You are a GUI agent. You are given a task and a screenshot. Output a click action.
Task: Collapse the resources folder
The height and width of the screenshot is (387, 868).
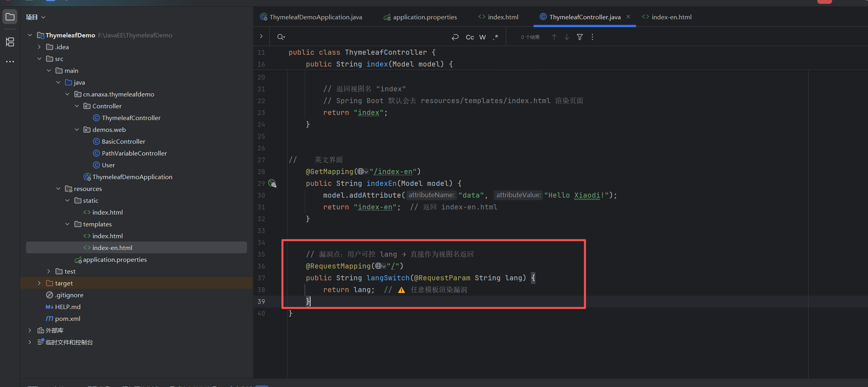click(x=58, y=189)
